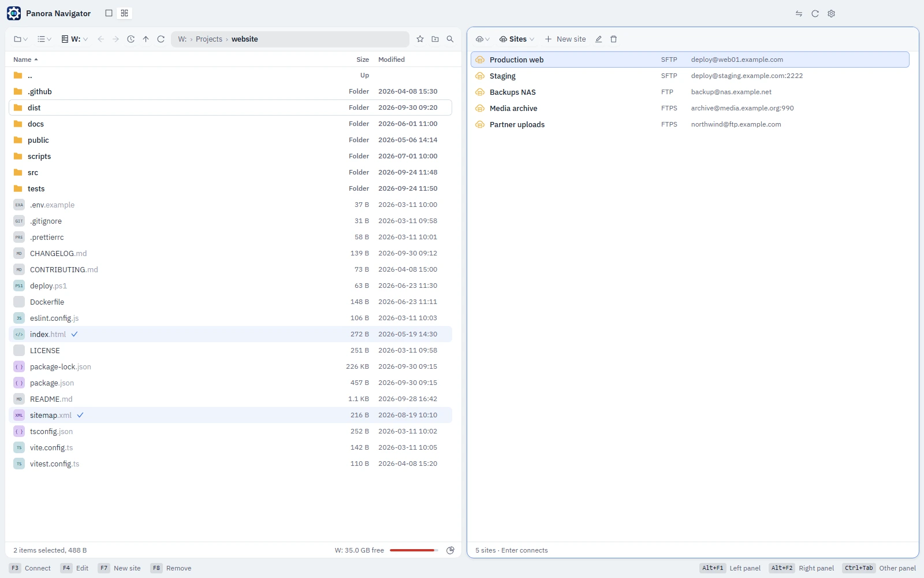Switch to single panel layout icon
Screen dimensions: 924x578
pos(109,13)
